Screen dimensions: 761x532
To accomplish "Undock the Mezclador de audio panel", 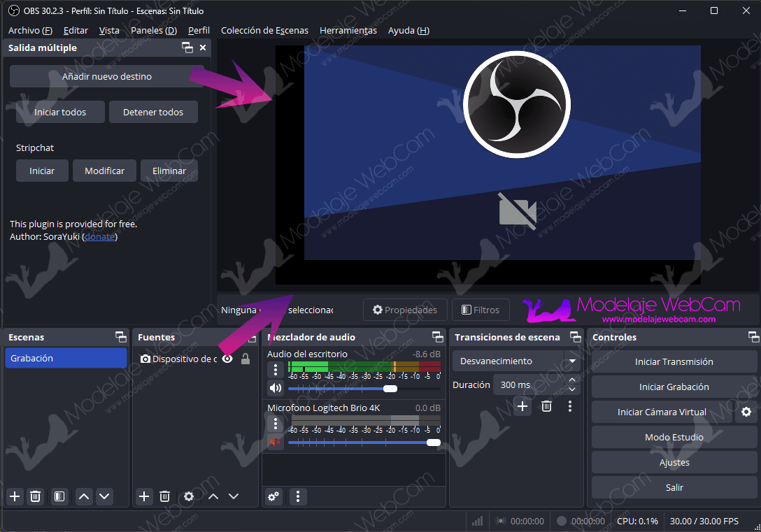I will [438, 337].
